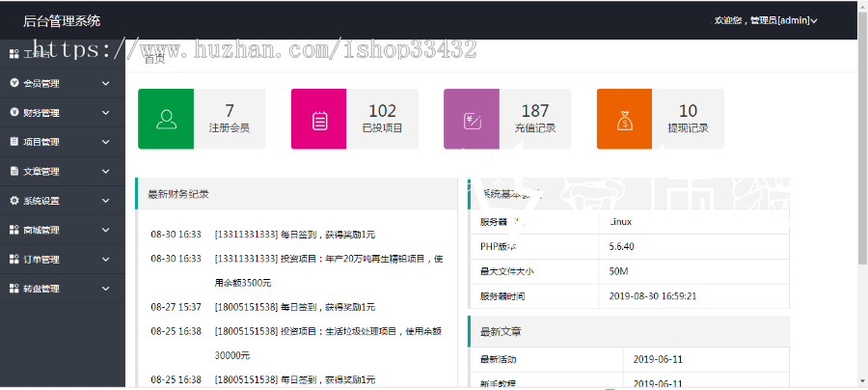Click the pink invested projects clipboard icon
The height and width of the screenshot is (390, 868).
coord(319,121)
